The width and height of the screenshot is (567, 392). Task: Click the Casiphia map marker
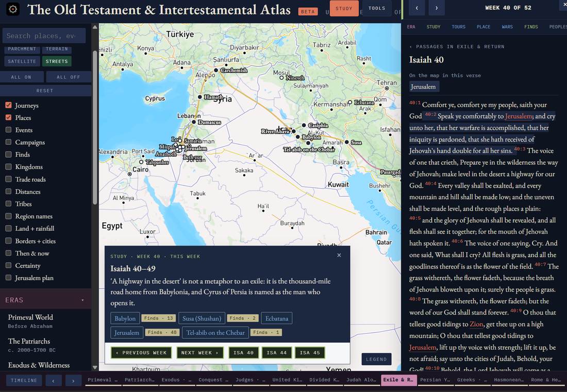click(304, 125)
